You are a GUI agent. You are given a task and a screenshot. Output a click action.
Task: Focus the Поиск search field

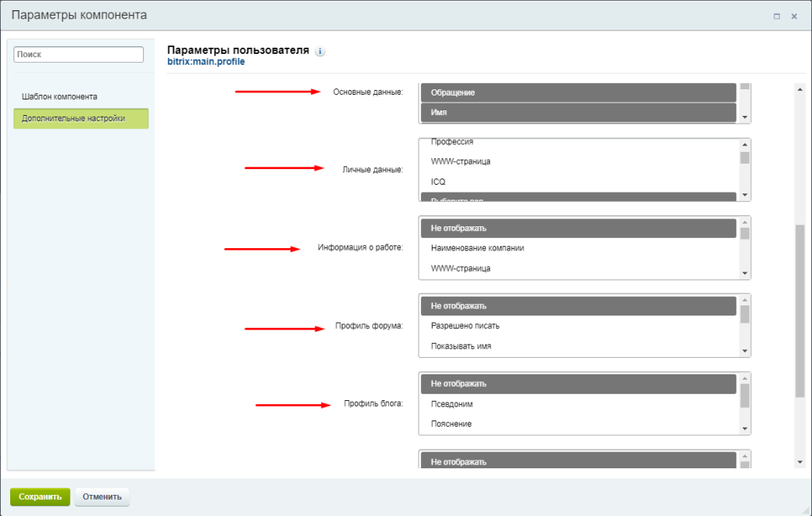pyautogui.click(x=79, y=55)
